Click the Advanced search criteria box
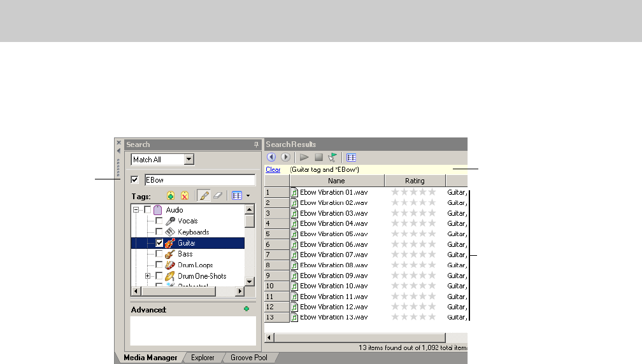 point(193,331)
